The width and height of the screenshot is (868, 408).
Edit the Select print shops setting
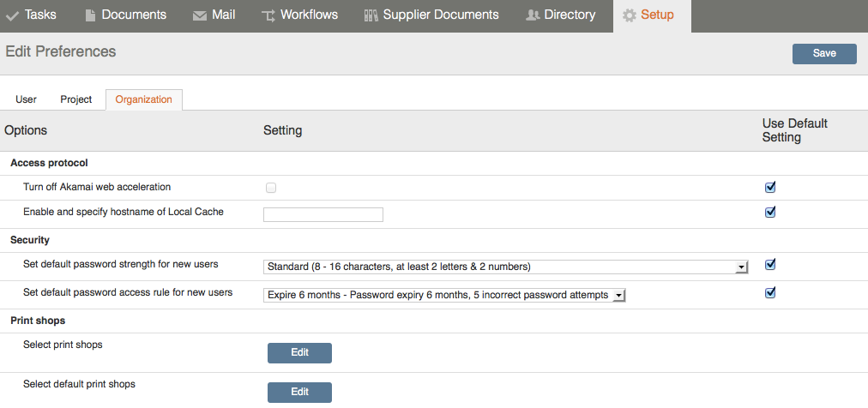pos(299,353)
